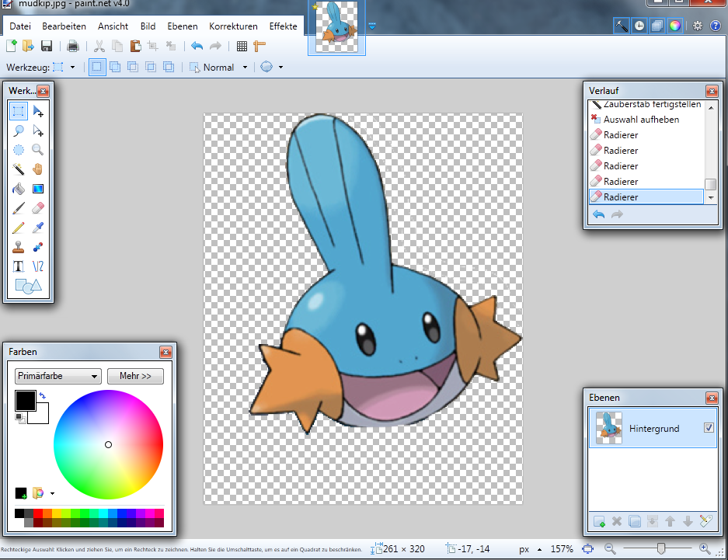
Task: Undo using the toolbar arrow
Action: click(197, 46)
